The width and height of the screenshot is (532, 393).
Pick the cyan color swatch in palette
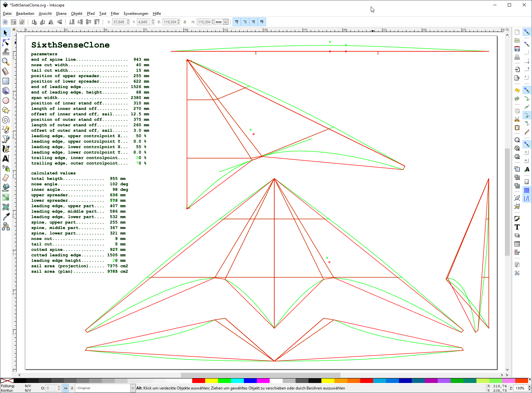tap(237, 381)
